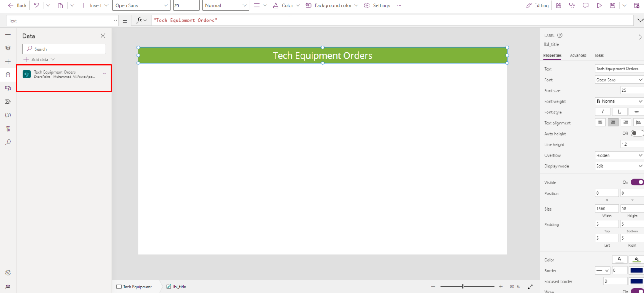The image size is (644, 293).
Task: Open Comments using the speech bubble icon
Action: pyautogui.click(x=586, y=5)
